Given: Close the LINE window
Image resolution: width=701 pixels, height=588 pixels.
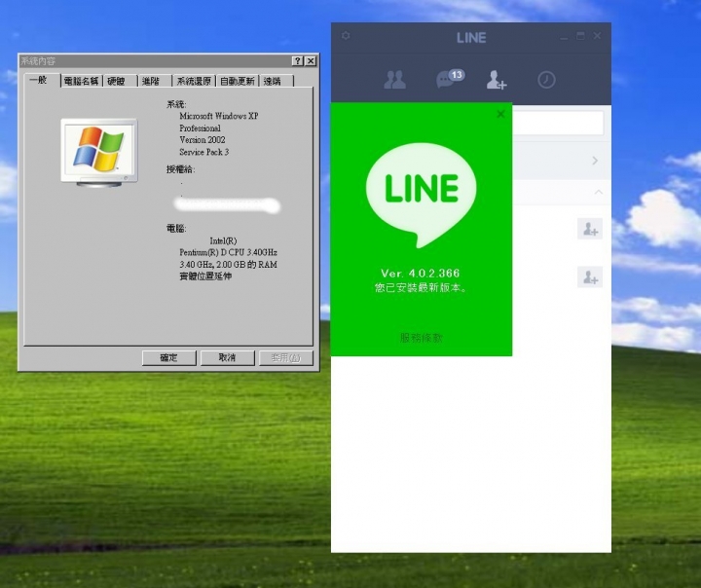Looking at the screenshot, I should [597, 36].
